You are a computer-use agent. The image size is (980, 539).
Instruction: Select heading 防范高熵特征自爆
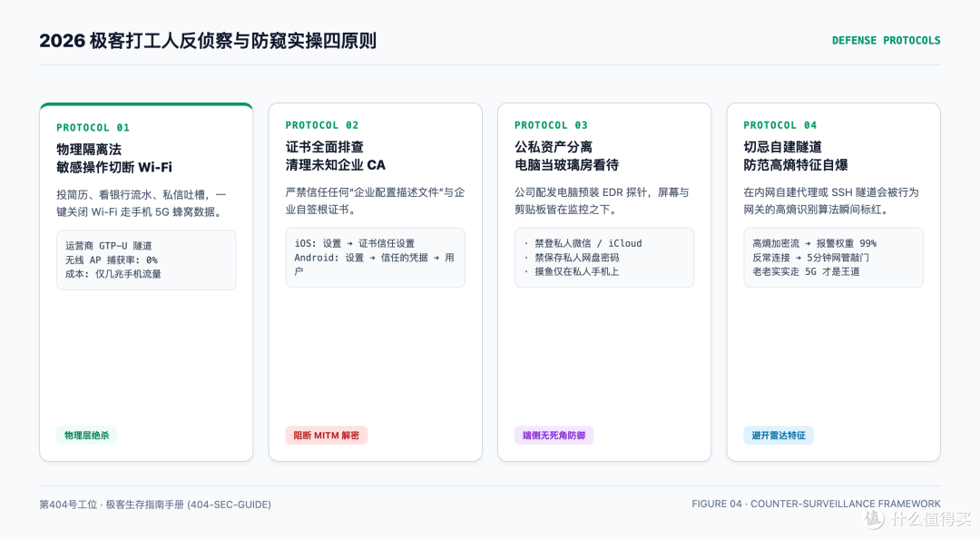(x=796, y=164)
